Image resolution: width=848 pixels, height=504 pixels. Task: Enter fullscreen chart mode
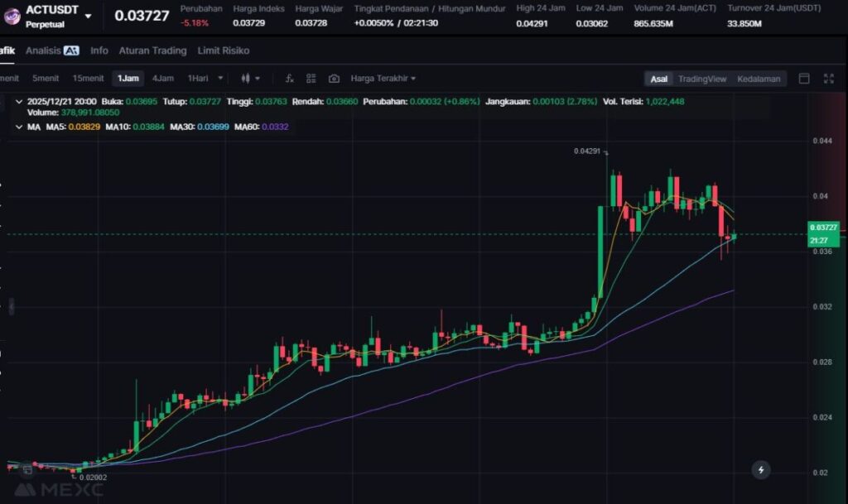tap(828, 79)
